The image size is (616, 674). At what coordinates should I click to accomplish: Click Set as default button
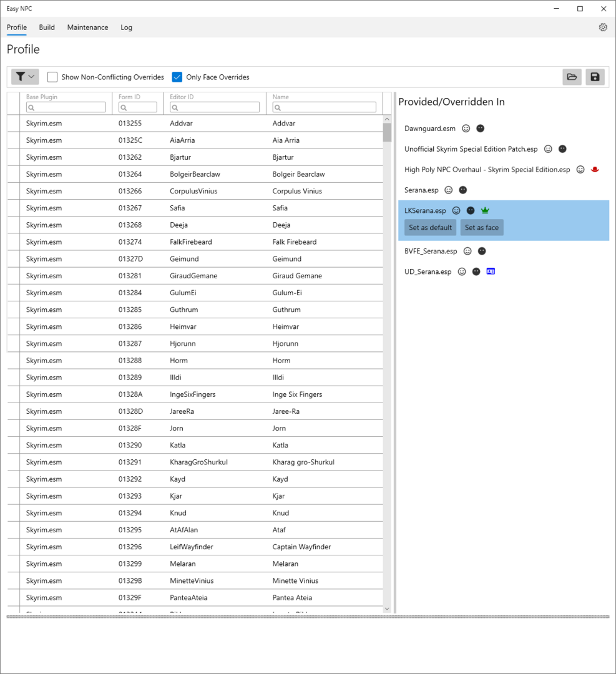pos(430,227)
